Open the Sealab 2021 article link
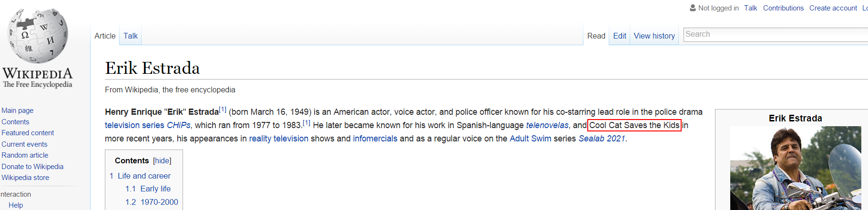Screen dimensions: 868x210 click(602, 139)
